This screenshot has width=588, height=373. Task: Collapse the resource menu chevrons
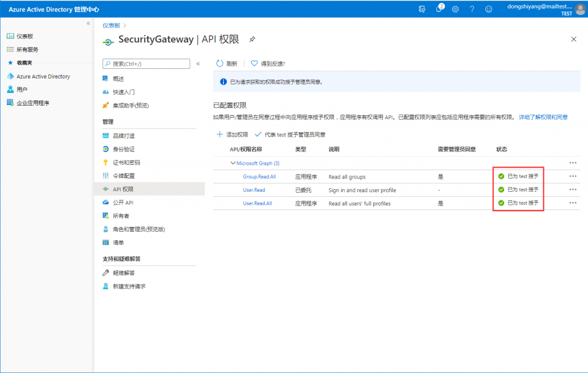[x=198, y=64]
